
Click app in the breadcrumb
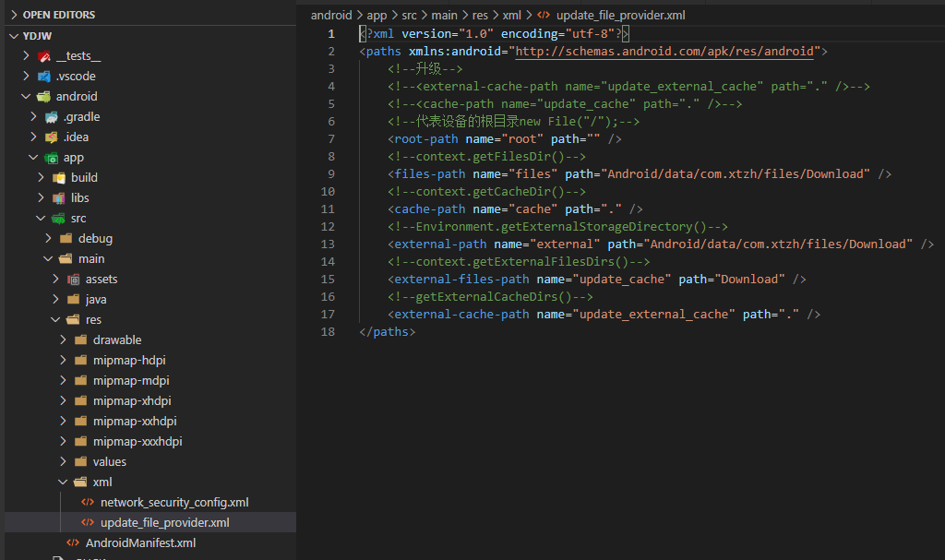tap(377, 15)
